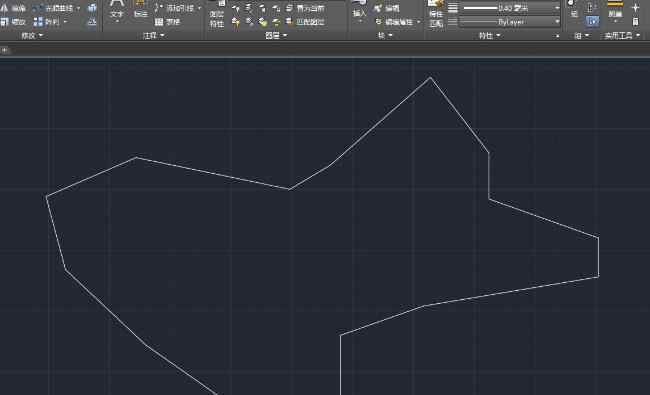Expand the Block (块) panel
650x395 pixels.
click(x=385, y=36)
